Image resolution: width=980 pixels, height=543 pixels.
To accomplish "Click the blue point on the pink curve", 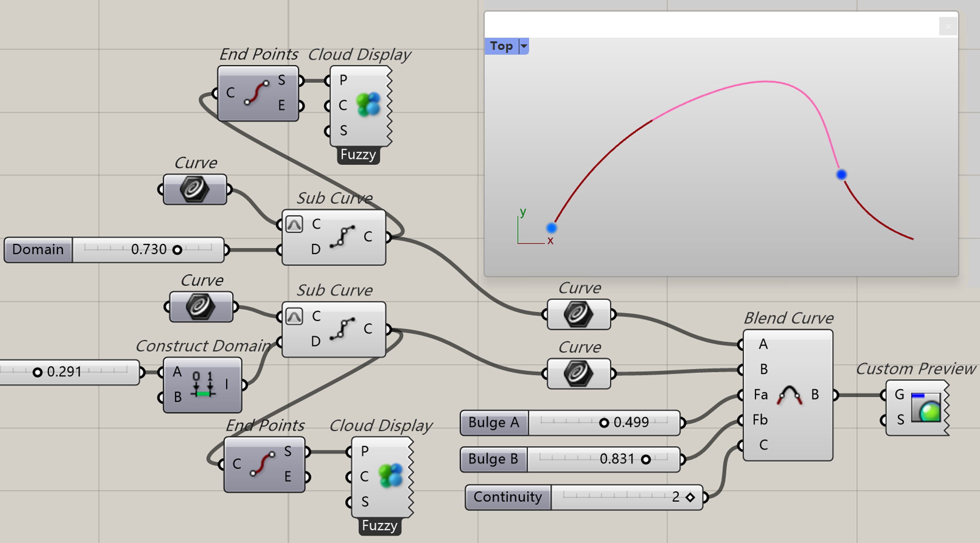I will (841, 174).
